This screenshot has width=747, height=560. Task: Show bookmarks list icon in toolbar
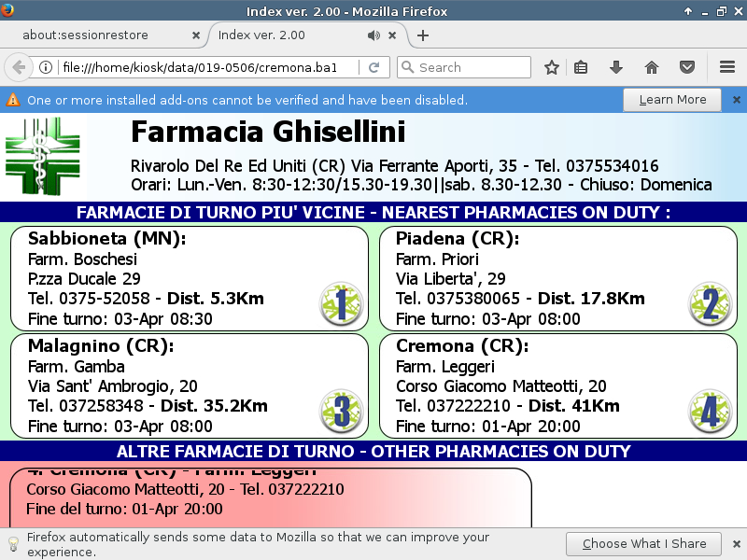[x=581, y=67]
